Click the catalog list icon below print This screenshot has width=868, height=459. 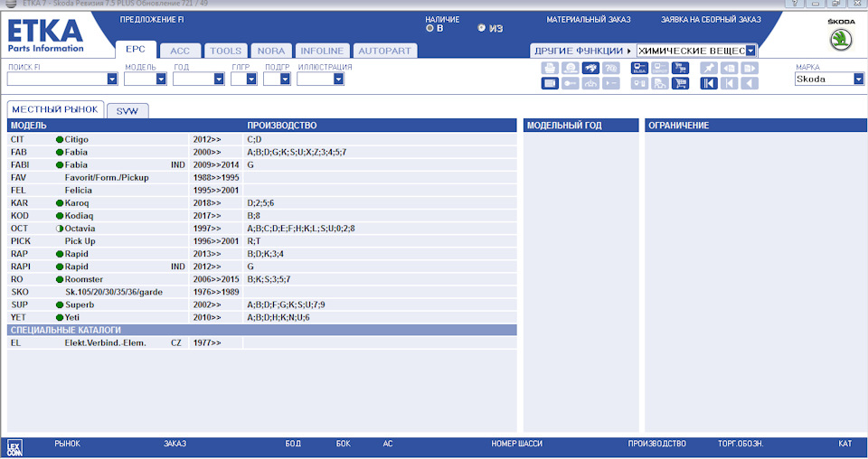pos(550,83)
